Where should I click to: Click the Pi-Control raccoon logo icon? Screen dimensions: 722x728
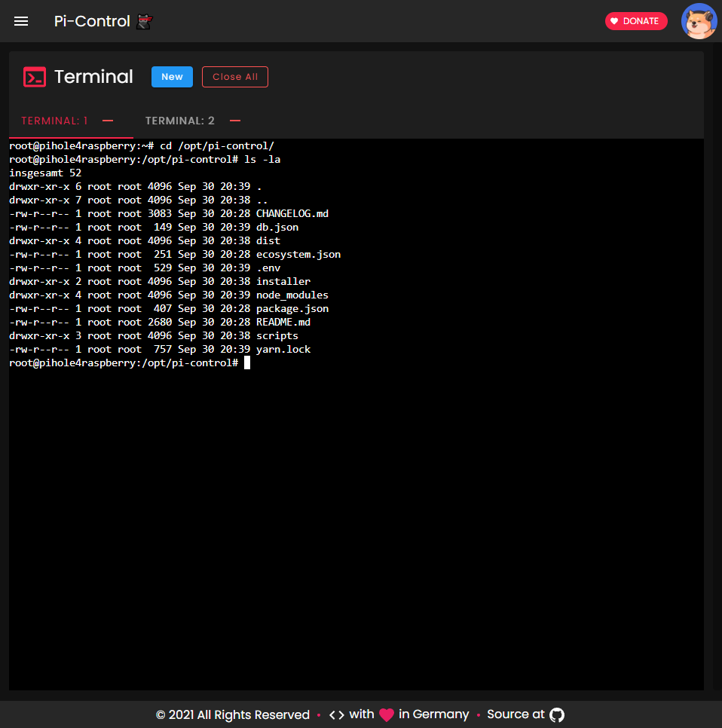145,21
